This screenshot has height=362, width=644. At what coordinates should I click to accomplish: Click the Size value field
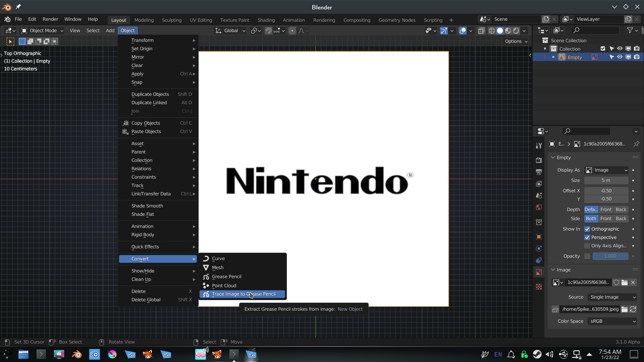606,180
